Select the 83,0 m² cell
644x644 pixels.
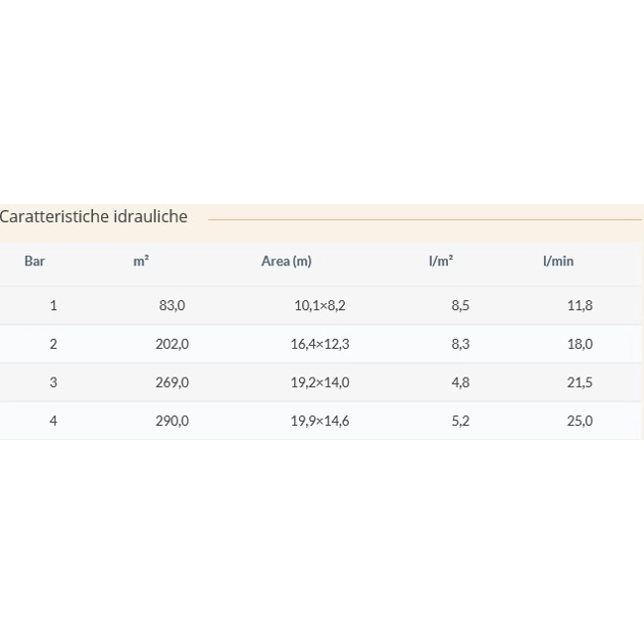pyautogui.click(x=172, y=305)
